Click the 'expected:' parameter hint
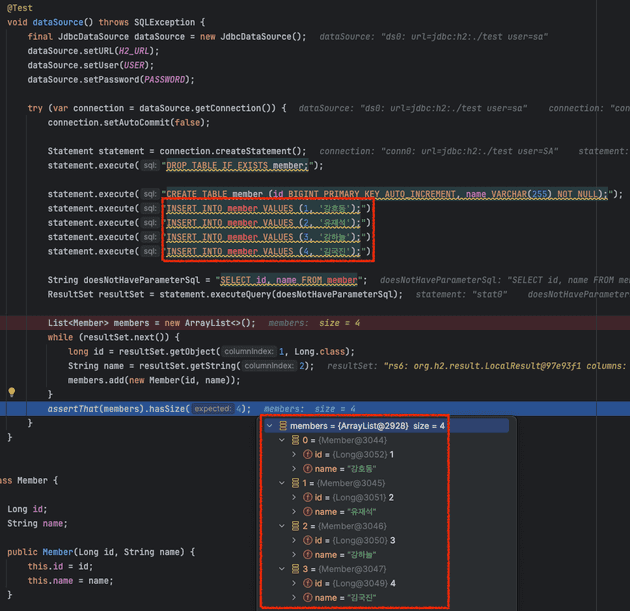 pos(213,409)
